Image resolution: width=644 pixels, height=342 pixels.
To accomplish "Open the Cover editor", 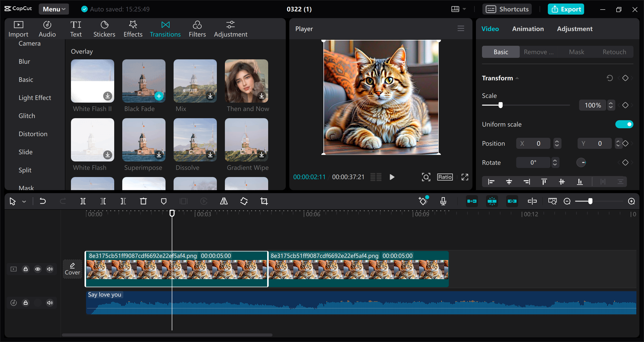I will point(72,269).
